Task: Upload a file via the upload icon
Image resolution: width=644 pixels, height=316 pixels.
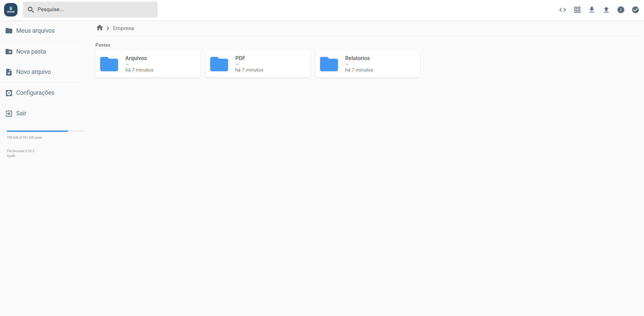Action: coord(606,9)
